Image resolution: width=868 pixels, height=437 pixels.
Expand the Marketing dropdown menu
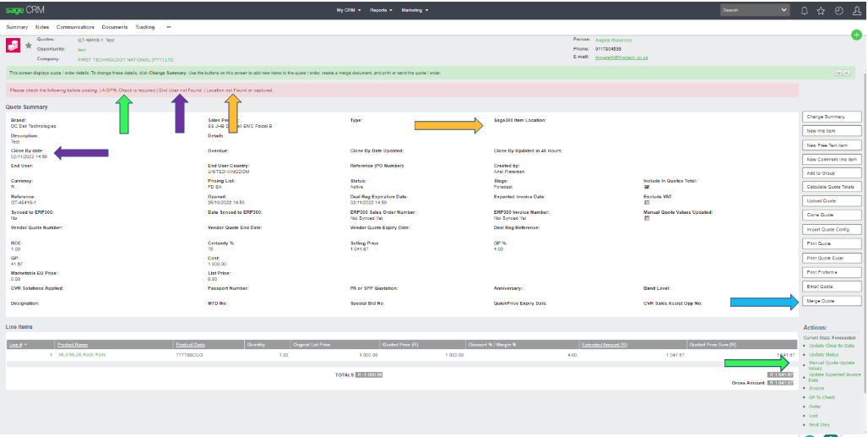(414, 10)
